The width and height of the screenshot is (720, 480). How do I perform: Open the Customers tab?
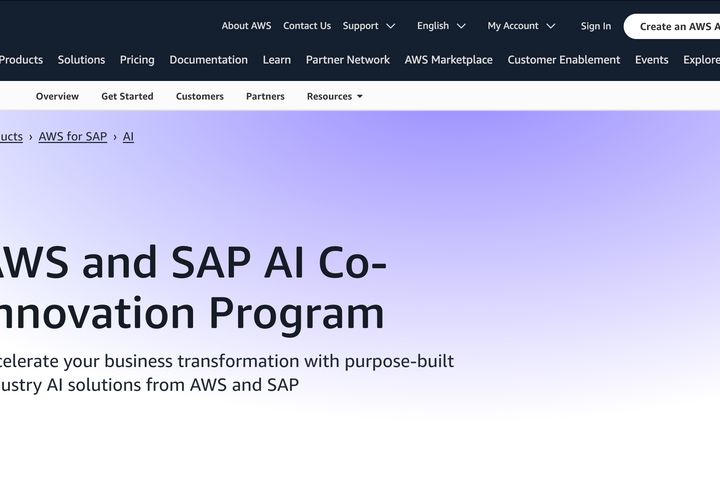click(200, 96)
